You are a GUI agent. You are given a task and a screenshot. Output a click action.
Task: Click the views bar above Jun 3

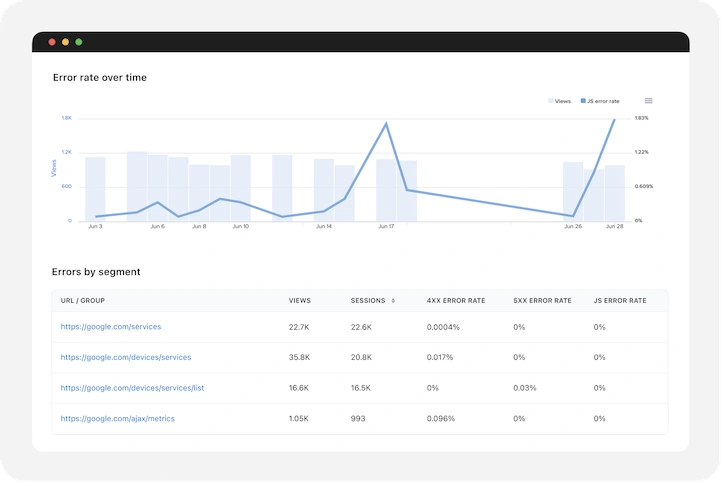(x=95, y=188)
